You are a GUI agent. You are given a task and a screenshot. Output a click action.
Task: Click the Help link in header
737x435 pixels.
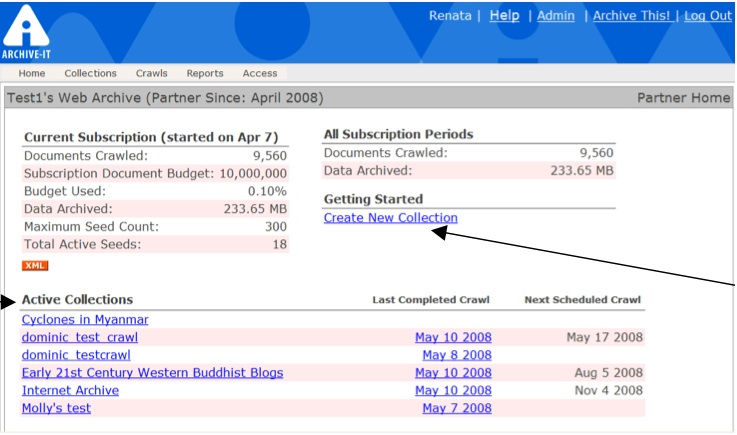pyautogui.click(x=504, y=16)
